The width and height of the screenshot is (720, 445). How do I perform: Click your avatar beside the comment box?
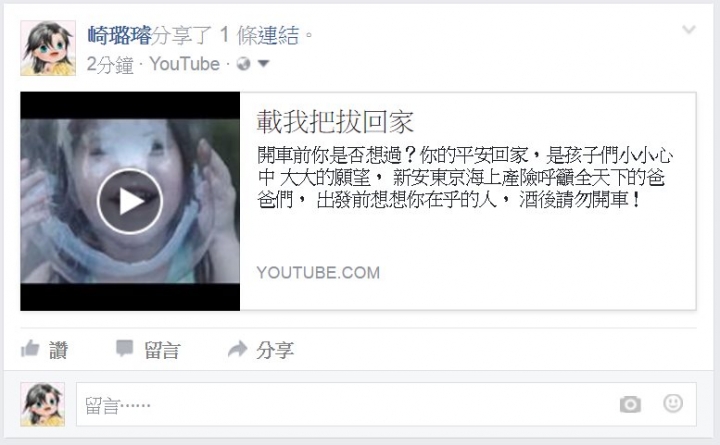tap(42, 404)
